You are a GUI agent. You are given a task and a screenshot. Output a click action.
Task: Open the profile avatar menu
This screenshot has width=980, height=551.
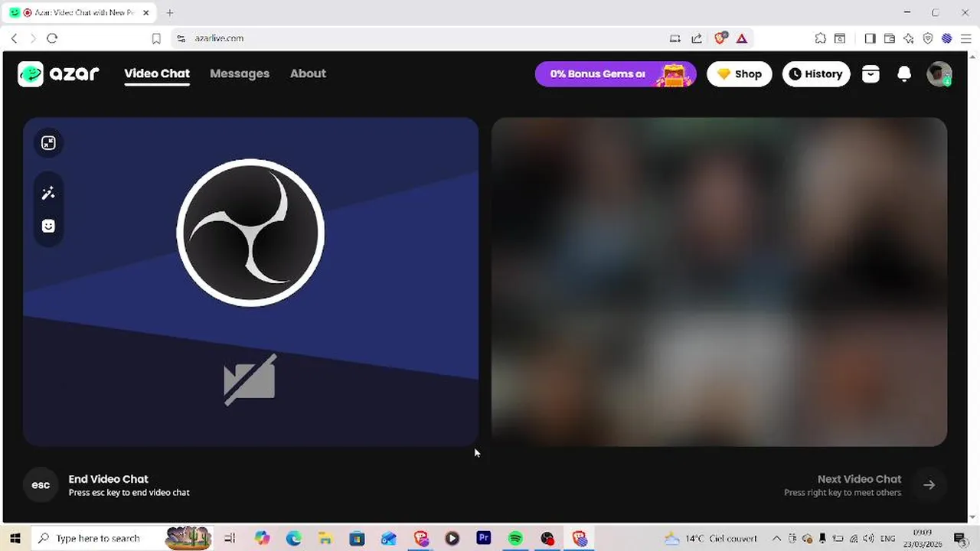tap(939, 74)
